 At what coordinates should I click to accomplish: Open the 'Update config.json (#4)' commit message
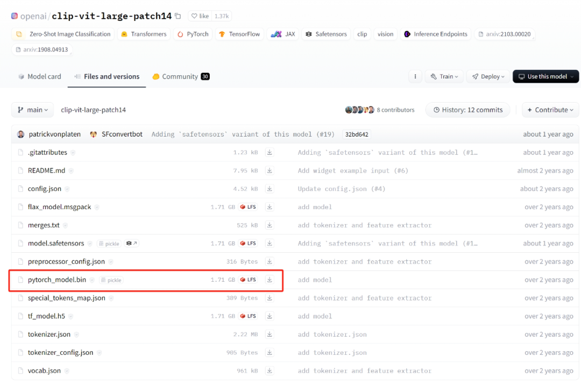341,189
